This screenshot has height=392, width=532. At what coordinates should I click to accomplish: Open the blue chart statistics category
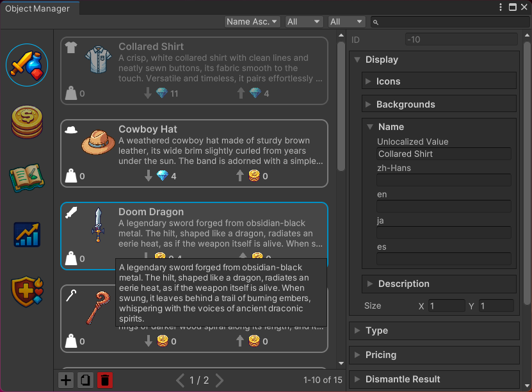(x=27, y=234)
